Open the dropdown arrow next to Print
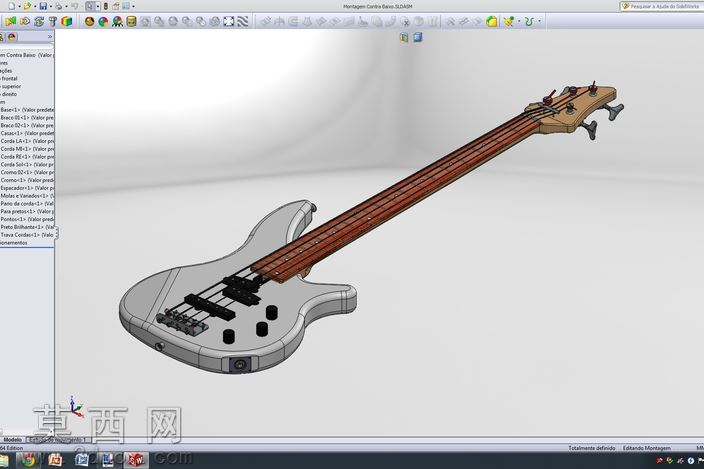The width and height of the screenshot is (704, 469). pos(66,7)
